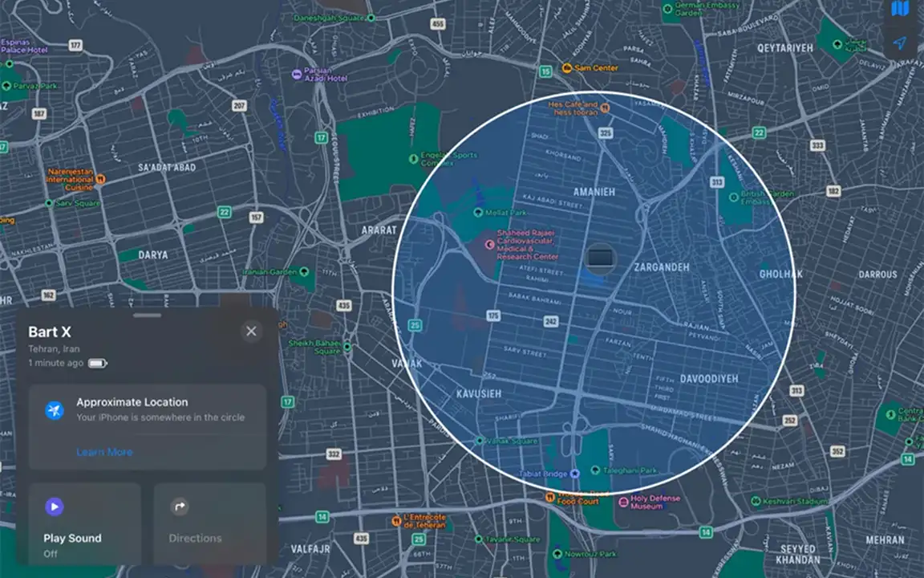The image size is (924, 578).
Task: Select the Shaheed Rajaei medical center pin
Action: click(489, 244)
